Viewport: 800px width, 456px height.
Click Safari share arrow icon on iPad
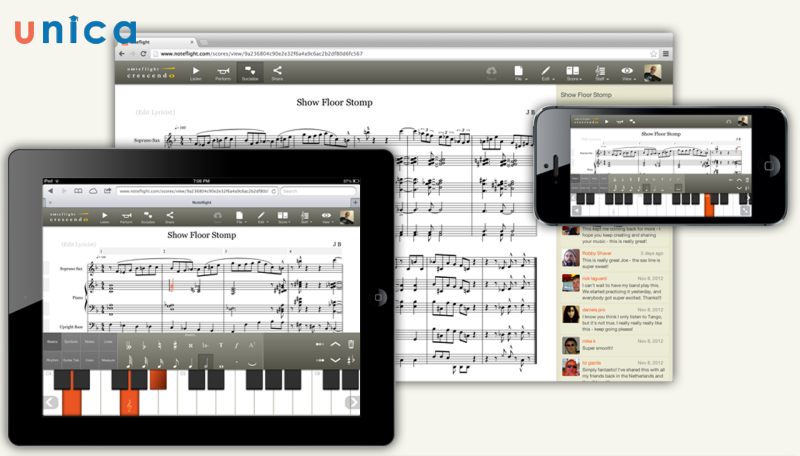[108, 191]
